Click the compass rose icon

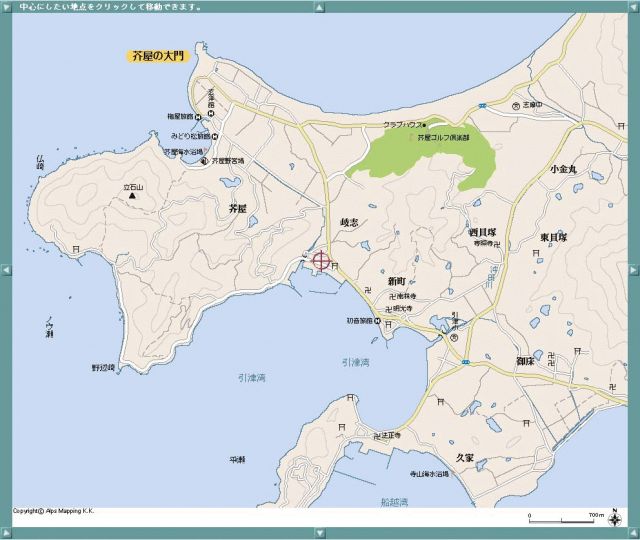613,516
